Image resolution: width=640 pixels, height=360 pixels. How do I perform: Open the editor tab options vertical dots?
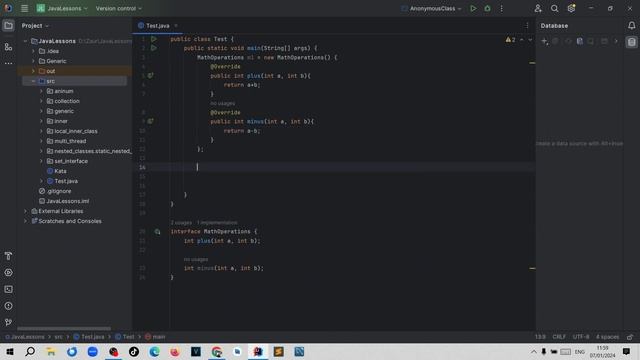click(x=527, y=26)
